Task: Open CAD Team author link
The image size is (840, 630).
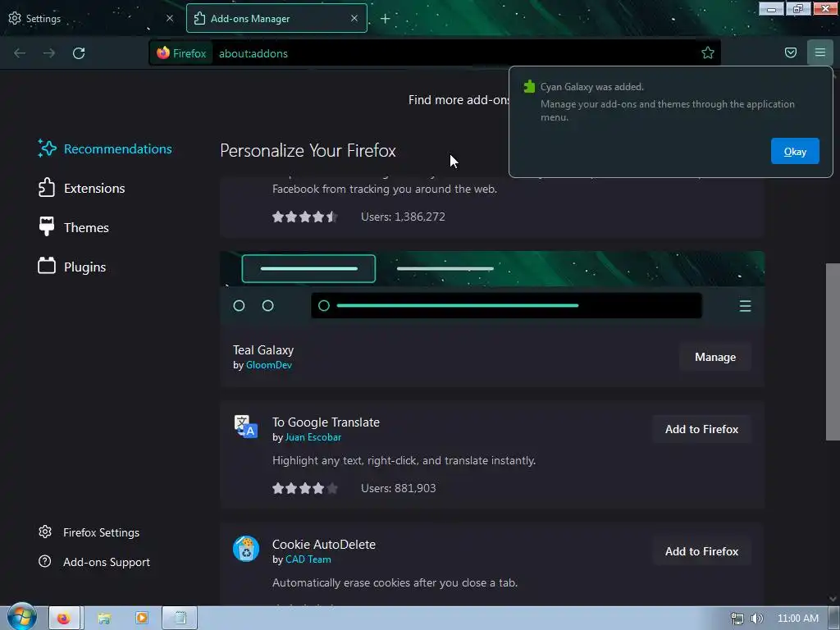Action: click(x=308, y=559)
